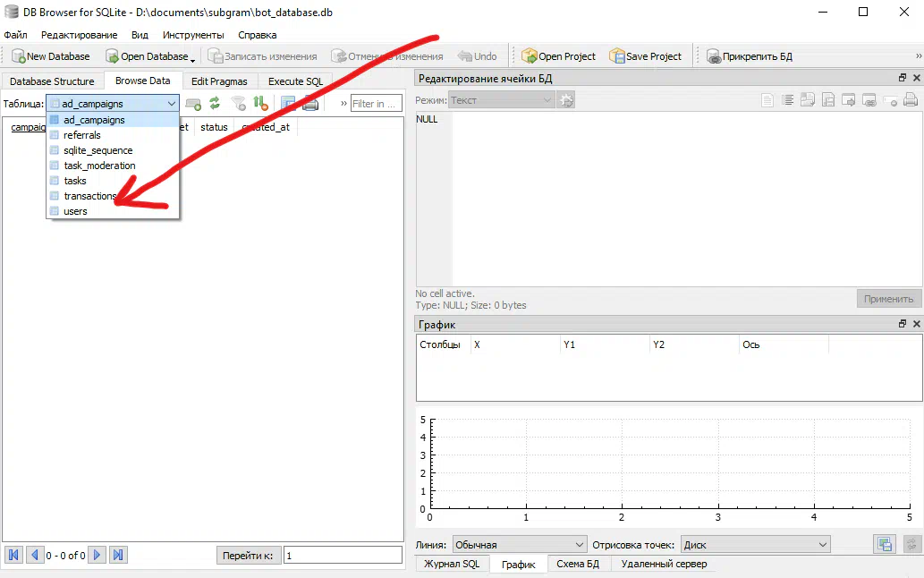Open the Линия line type dropdown
Screen dimensions: 924x578
[520, 544]
